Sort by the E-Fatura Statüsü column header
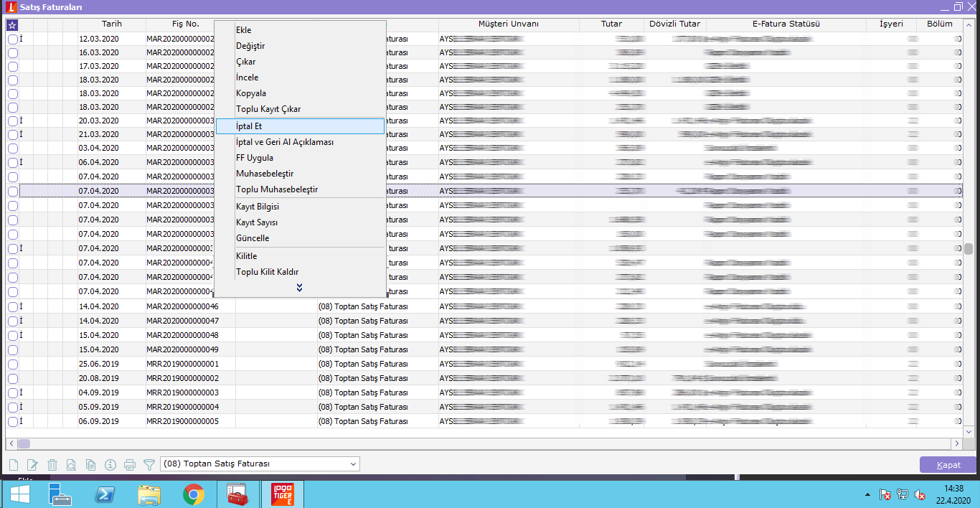The width and height of the screenshot is (980, 508). 786,24
